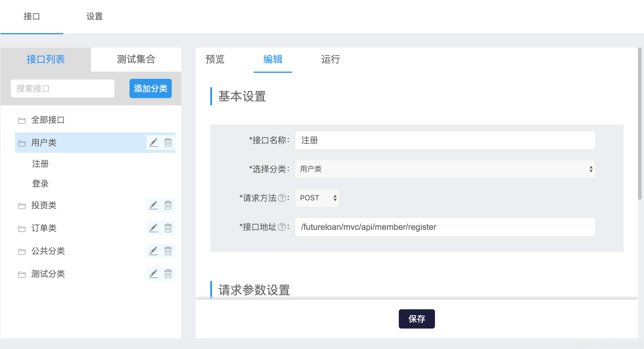Open the 选择分类 dropdown showing 用户类

(x=445, y=169)
